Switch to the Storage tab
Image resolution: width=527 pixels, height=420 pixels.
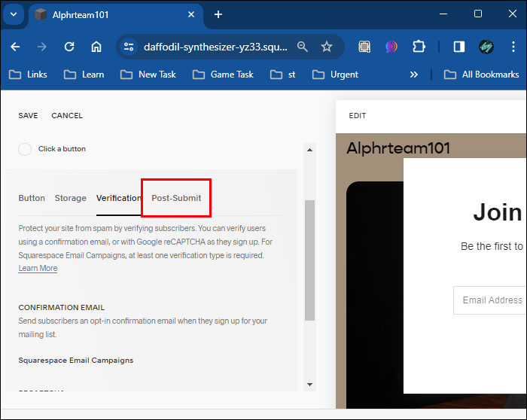[x=70, y=198]
